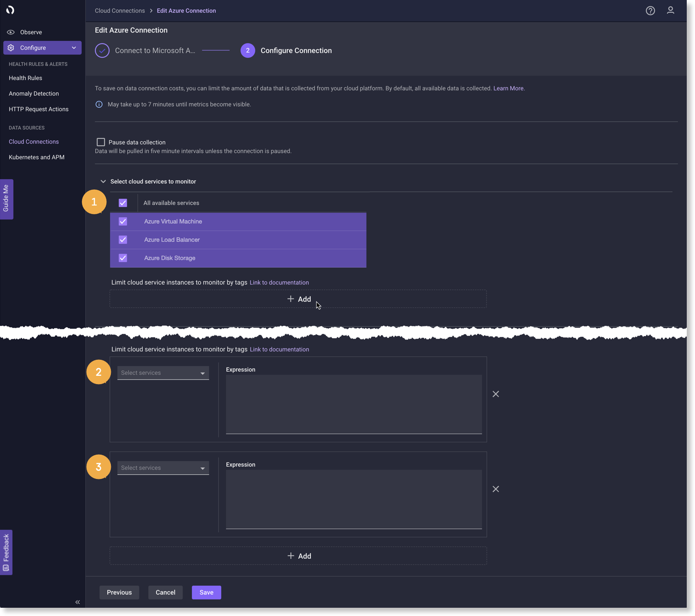Image resolution: width=695 pixels, height=616 pixels.
Task: Open the Learn More link
Action: click(508, 88)
